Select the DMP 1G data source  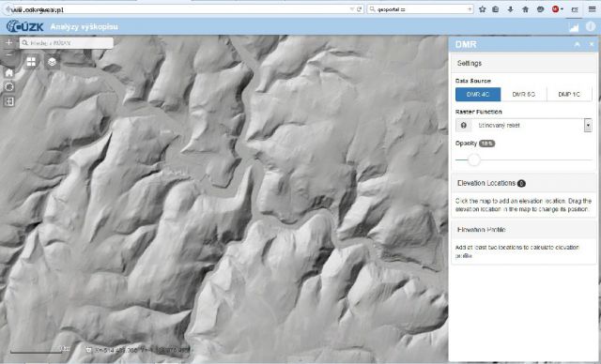click(569, 94)
